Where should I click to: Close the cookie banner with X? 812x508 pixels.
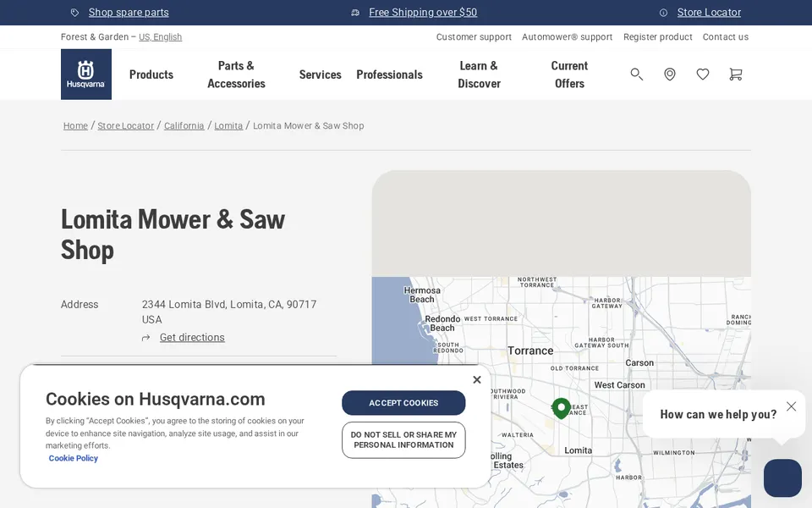tap(477, 380)
